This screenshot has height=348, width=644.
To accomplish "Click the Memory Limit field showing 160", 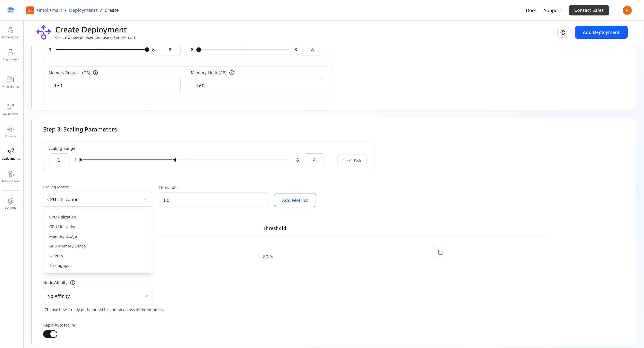I will pos(257,85).
